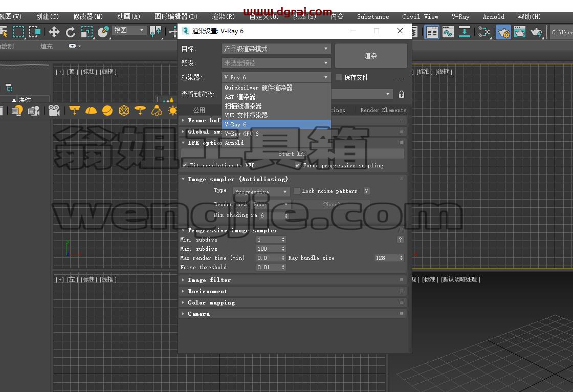The height and width of the screenshot is (392, 573).
Task: Click the Use Pivot Point Center icon
Action: point(156,32)
